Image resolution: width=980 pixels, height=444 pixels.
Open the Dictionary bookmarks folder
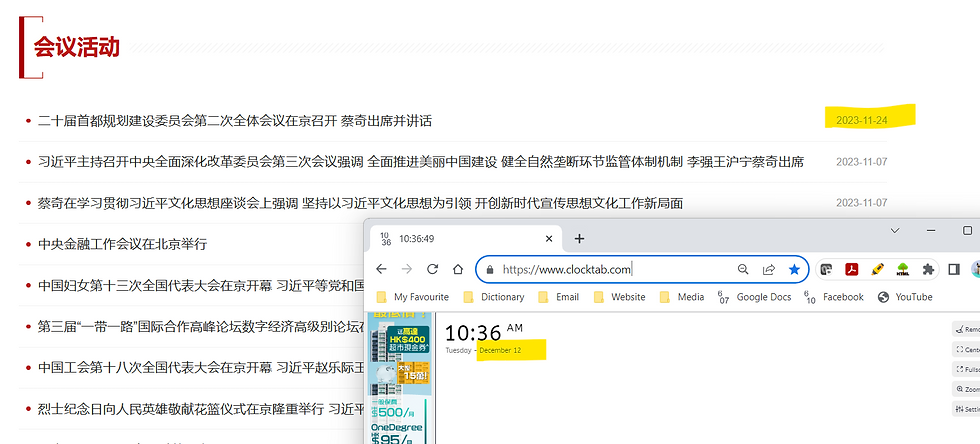click(x=494, y=297)
